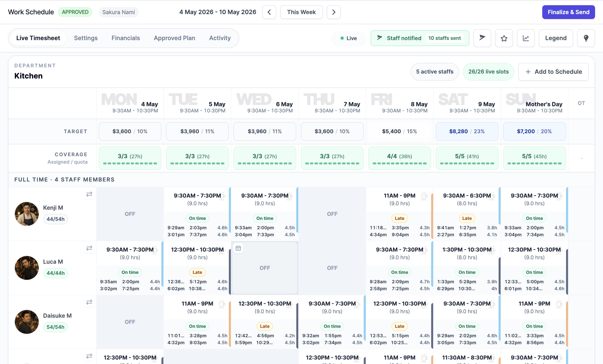Click break cup icon on Luca's Monday shift
The width and height of the screenshot is (603, 364).
(x=155, y=250)
